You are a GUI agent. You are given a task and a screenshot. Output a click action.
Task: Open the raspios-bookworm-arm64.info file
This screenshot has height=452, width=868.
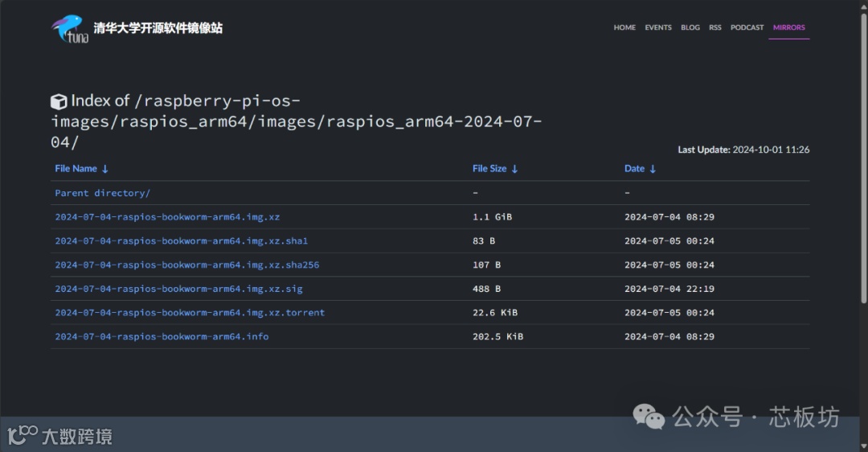(162, 336)
